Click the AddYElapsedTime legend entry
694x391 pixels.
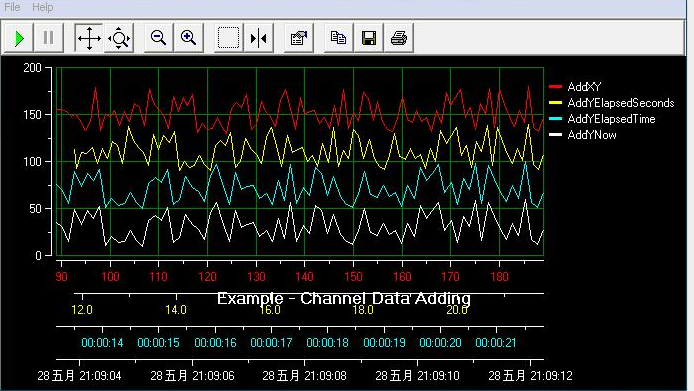611,119
